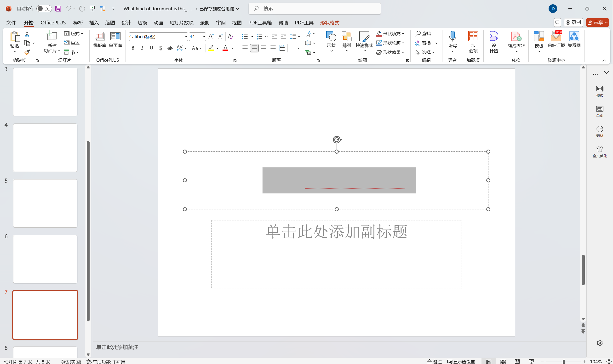Screen dimensions: 613x364
Task: Undo the last action
Action: click(68, 9)
